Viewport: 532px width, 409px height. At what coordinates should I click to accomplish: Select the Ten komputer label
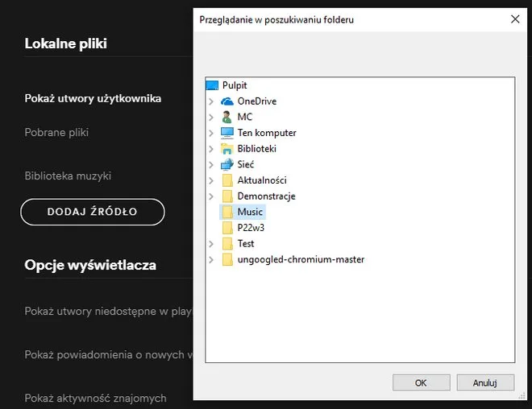(267, 133)
